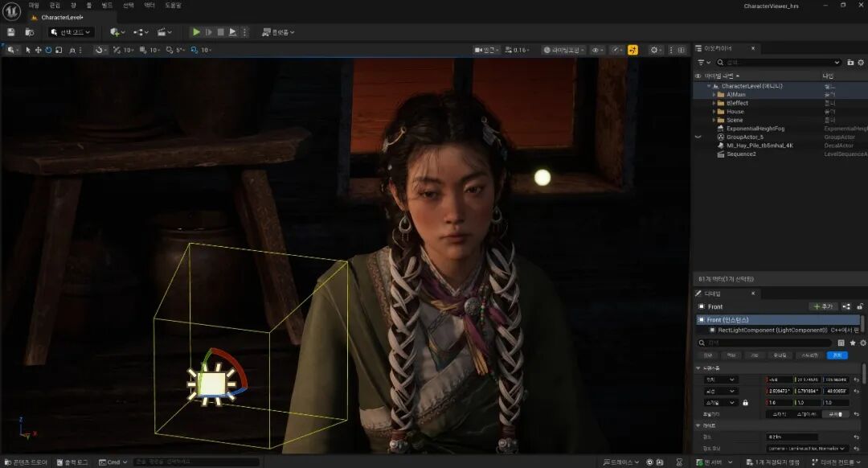Toggle Outliner visibility column eye header
The image size is (868, 468).
[698, 76]
